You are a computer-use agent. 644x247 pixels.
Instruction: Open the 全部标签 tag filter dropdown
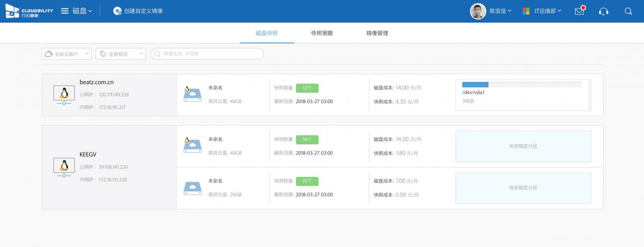pyautogui.click(x=121, y=54)
